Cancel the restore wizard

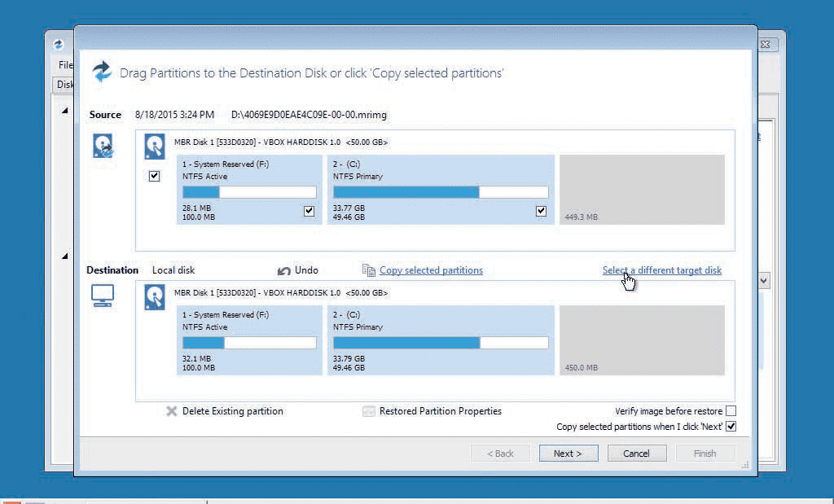point(637,454)
